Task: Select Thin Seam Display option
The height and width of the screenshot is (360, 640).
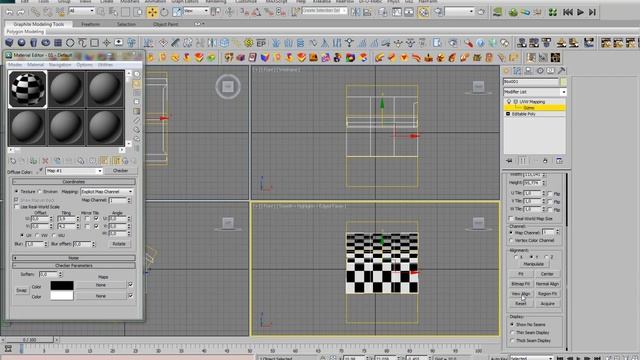Action: [x=512, y=333]
